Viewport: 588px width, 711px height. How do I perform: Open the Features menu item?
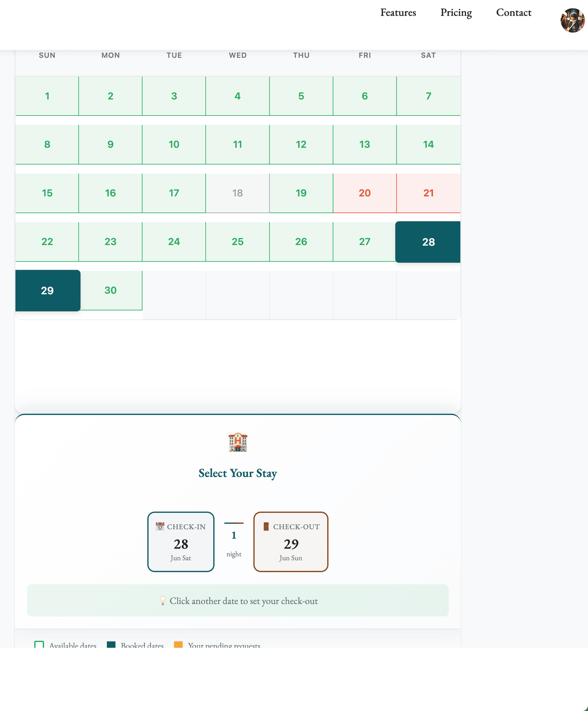[x=398, y=13]
